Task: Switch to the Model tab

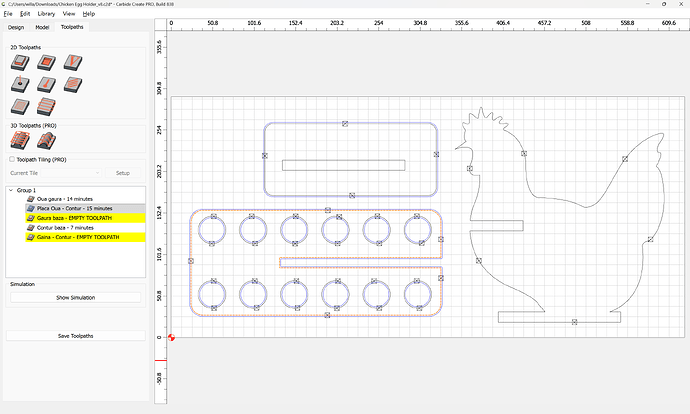Action: click(x=42, y=27)
